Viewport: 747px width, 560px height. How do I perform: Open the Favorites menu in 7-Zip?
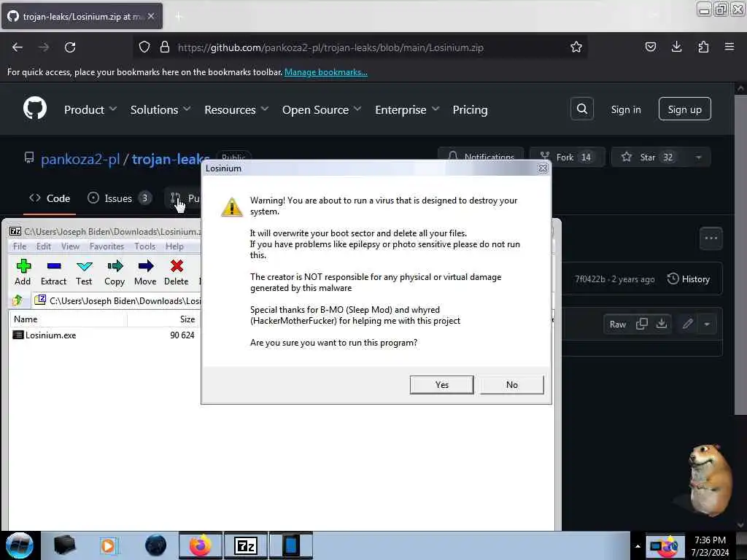[107, 246]
